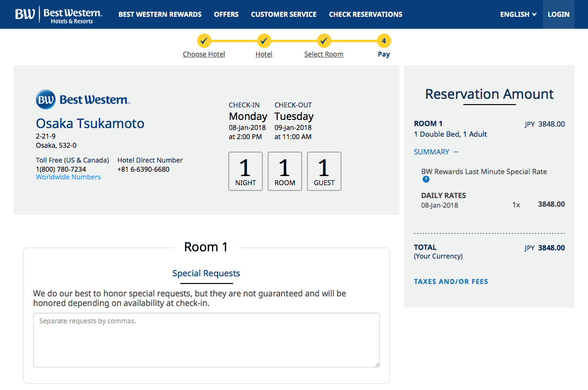The width and height of the screenshot is (588, 390).
Task: Click the Best Western header logo
Action: tap(59, 14)
